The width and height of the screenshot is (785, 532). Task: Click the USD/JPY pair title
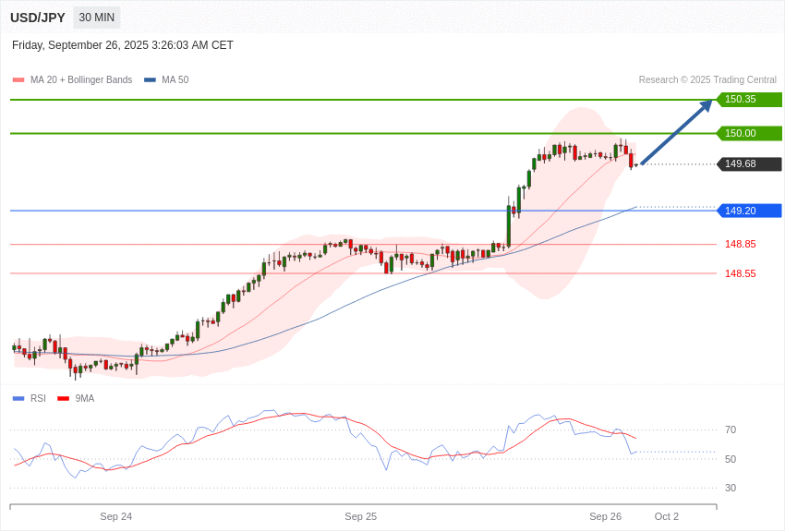point(38,18)
